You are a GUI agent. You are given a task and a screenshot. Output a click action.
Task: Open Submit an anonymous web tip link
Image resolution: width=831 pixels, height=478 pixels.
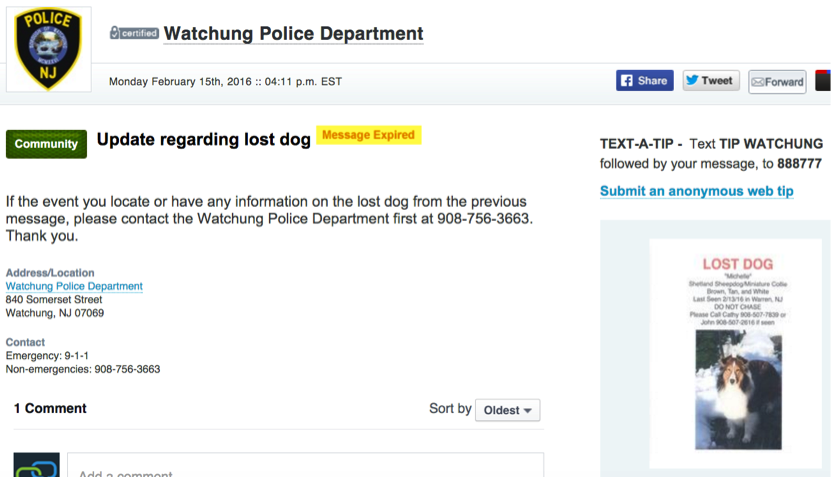(696, 191)
